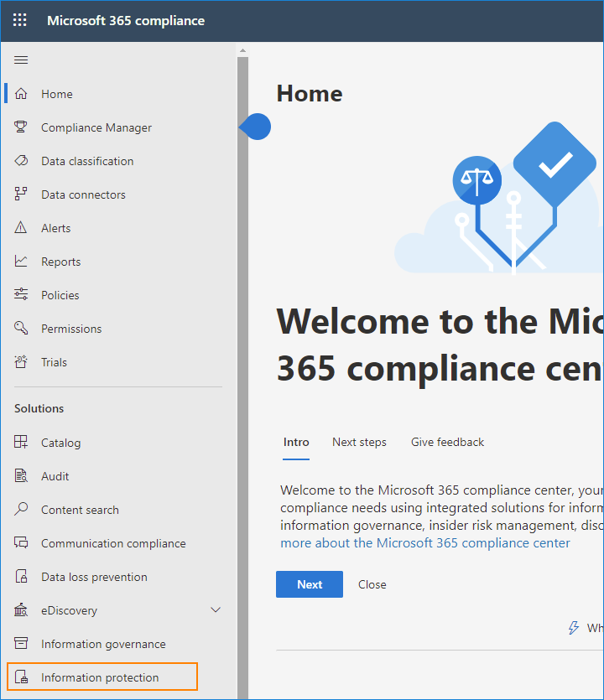Switch to Give feedback tab
This screenshot has width=604, height=700.
coord(447,442)
